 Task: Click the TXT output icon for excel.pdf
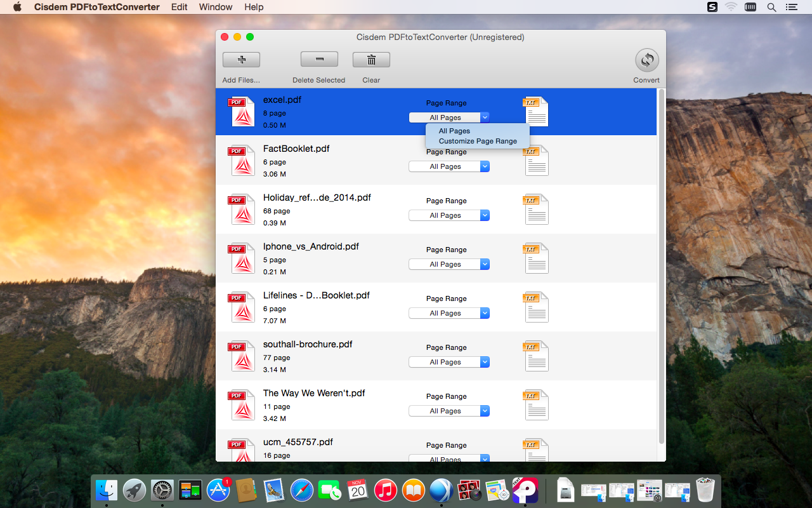click(x=535, y=112)
